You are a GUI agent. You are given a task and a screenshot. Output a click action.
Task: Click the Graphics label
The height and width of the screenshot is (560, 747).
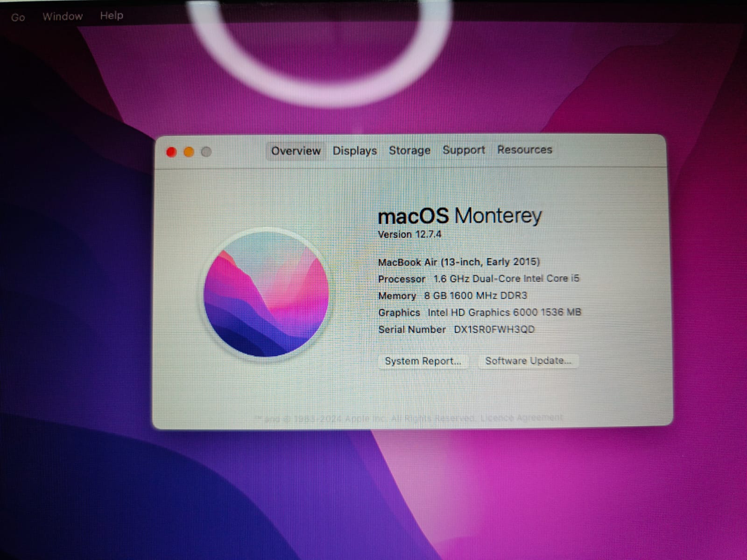(399, 313)
